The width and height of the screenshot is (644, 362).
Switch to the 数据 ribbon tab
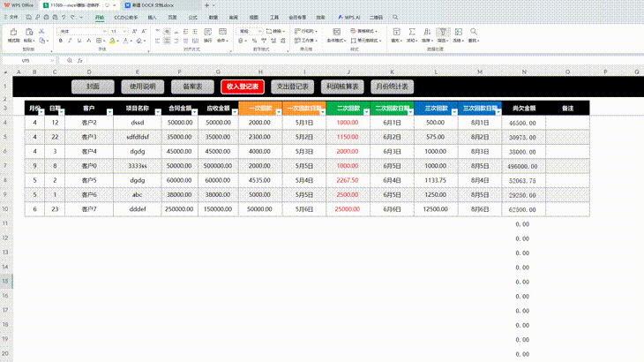213,18
